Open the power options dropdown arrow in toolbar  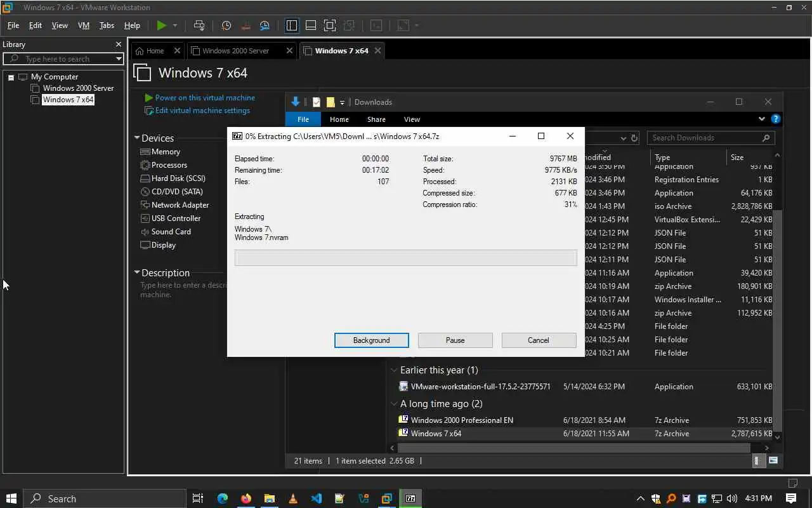[x=175, y=25]
